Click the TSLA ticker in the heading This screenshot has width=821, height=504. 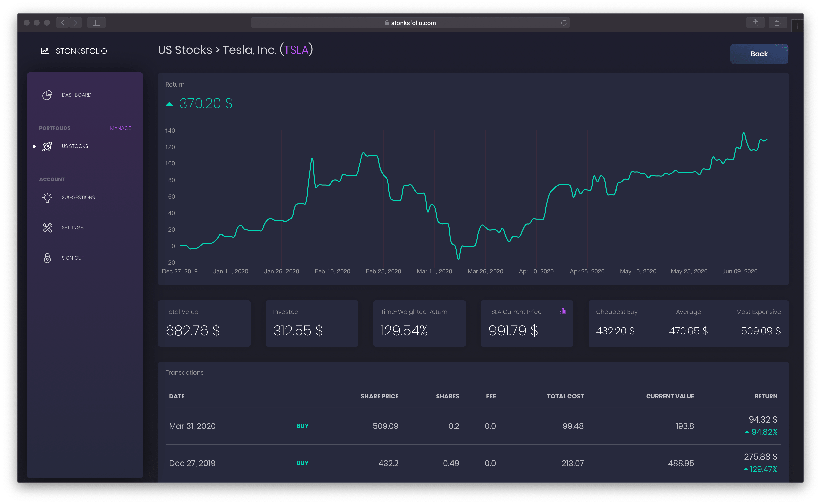click(296, 50)
